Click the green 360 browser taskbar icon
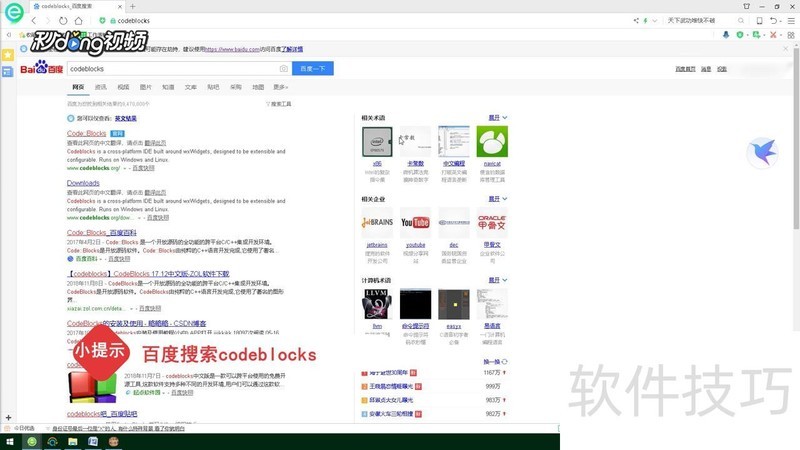Image resolution: width=800 pixels, height=450 pixels. 32,442
